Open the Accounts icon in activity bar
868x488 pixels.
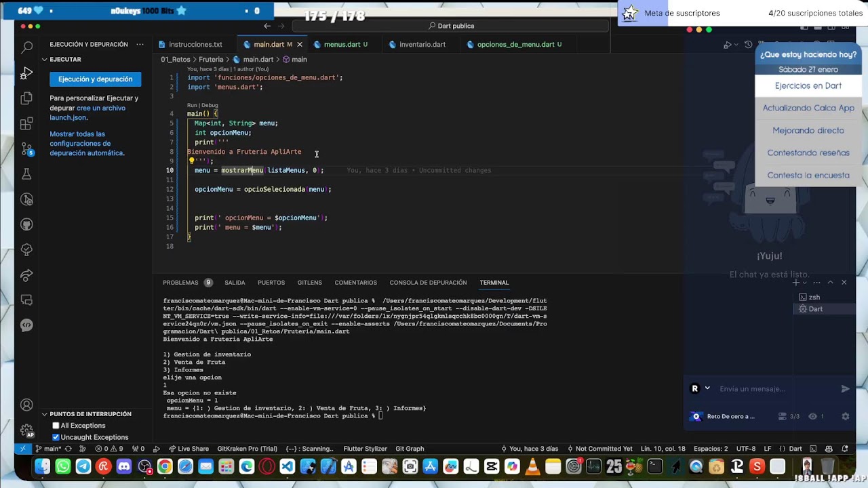(x=27, y=405)
